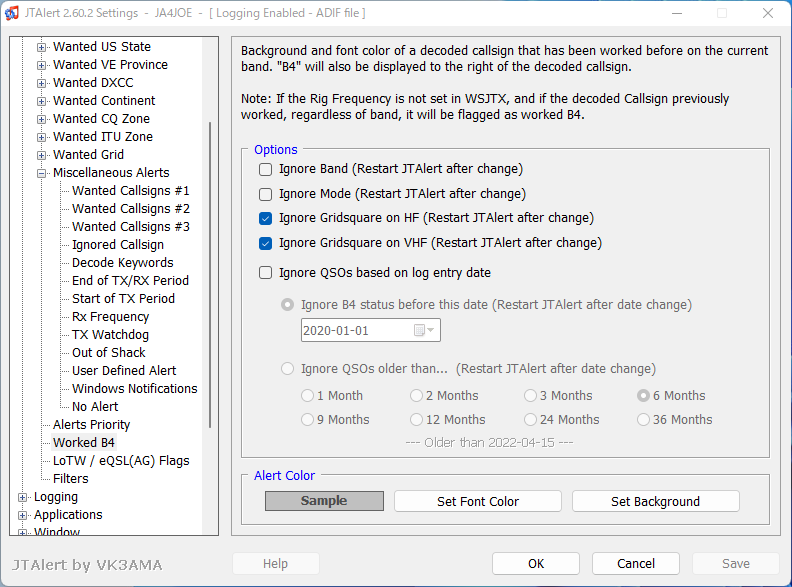Select Ignore QSOs older than radio button

pyautogui.click(x=287, y=368)
